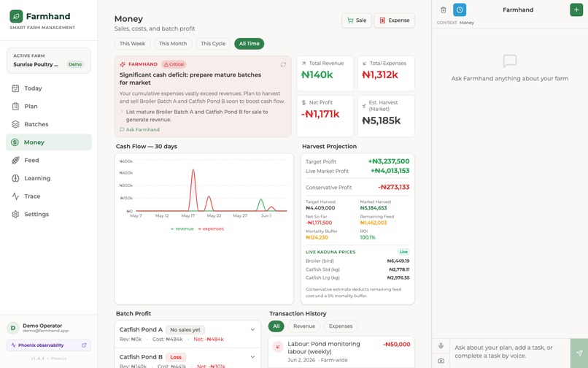Image resolution: width=588 pixels, height=368 pixels.
Task: Click the Demo Operator avatar
Action: click(13, 328)
